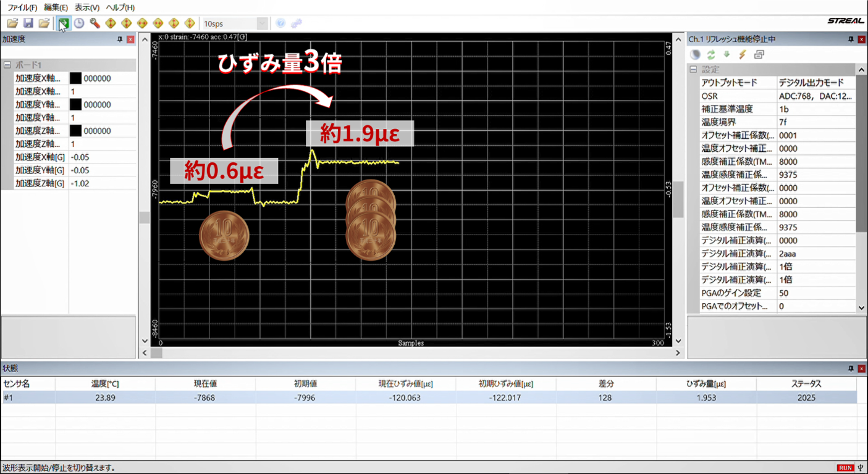Click the green refresh arrows icon
Image resolution: width=868 pixels, height=474 pixels.
pyautogui.click(x=711, y=54)
